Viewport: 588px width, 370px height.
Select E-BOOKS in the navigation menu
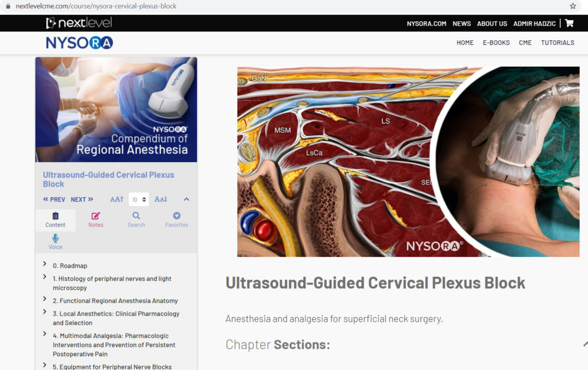click(x=496, y=43)
